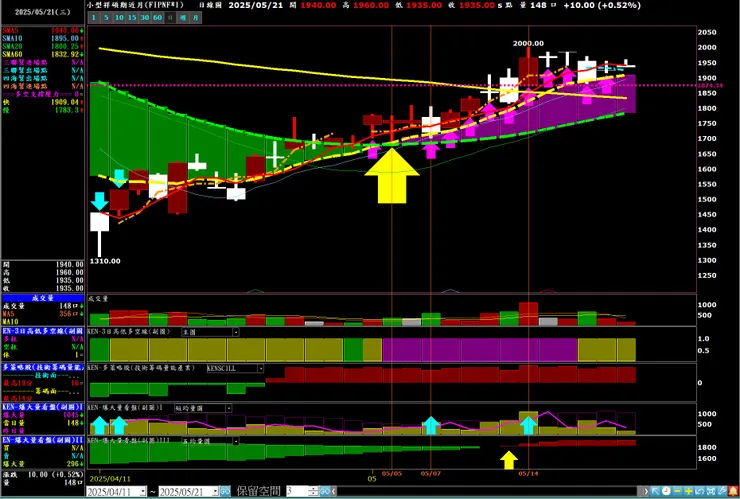740x499 pixels.
Task: Click the +10.00 (+0.52%) change text in header
Action: point(602,5)
